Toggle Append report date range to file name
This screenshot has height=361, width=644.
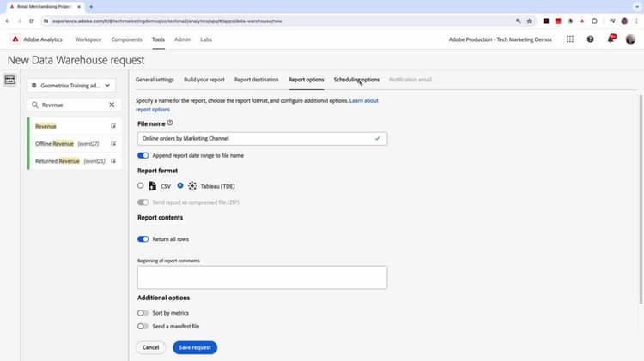143,155
